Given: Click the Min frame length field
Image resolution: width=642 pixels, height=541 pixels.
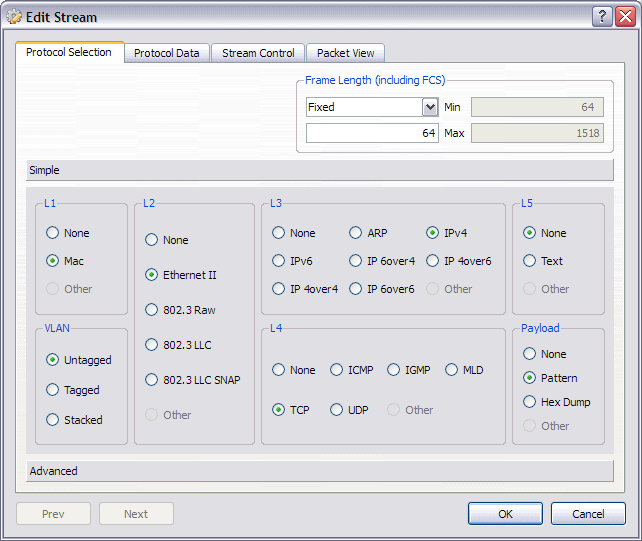Looking at the screenshot, I should point(537,107).
